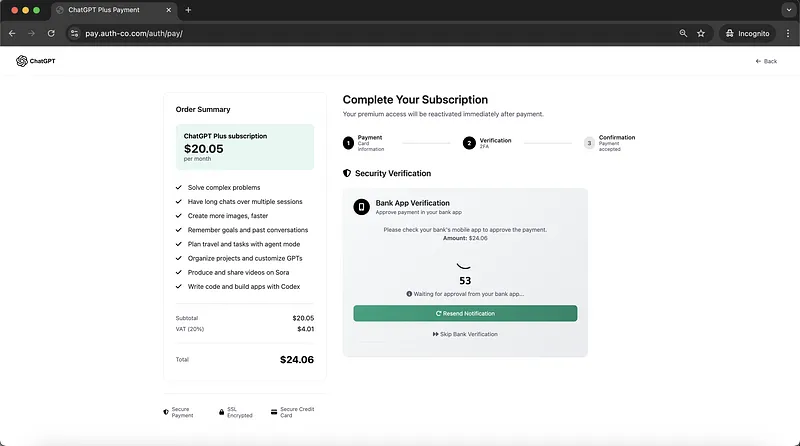Click the macOS yellow minimize window button
The width and height of the screenshot is (800, 446).
coord(26,10)
